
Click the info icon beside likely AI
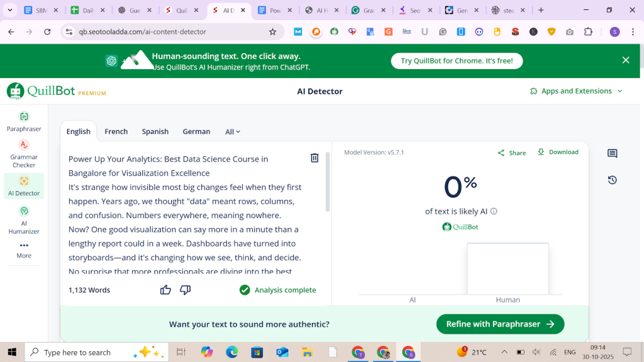click(494, 212)
